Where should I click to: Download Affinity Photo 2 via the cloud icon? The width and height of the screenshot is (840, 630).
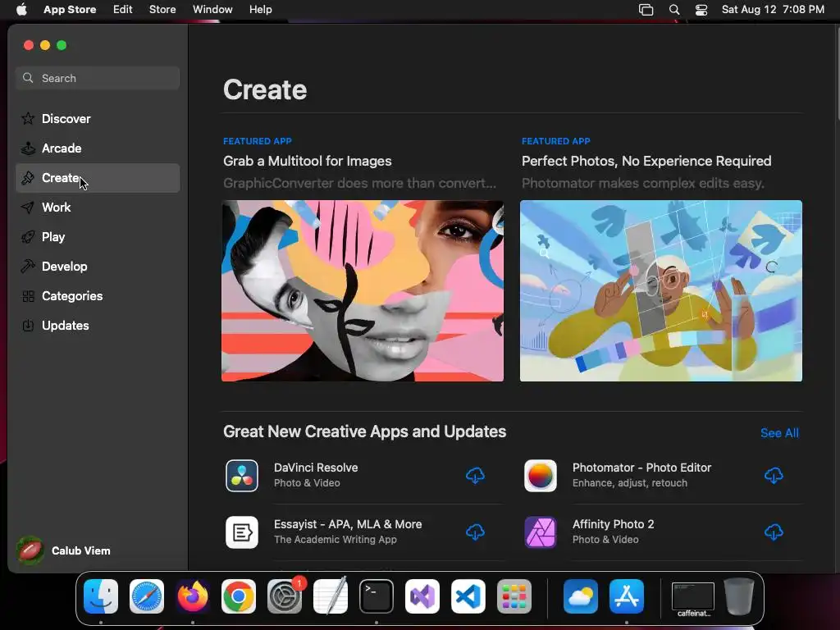pos(774,532)
